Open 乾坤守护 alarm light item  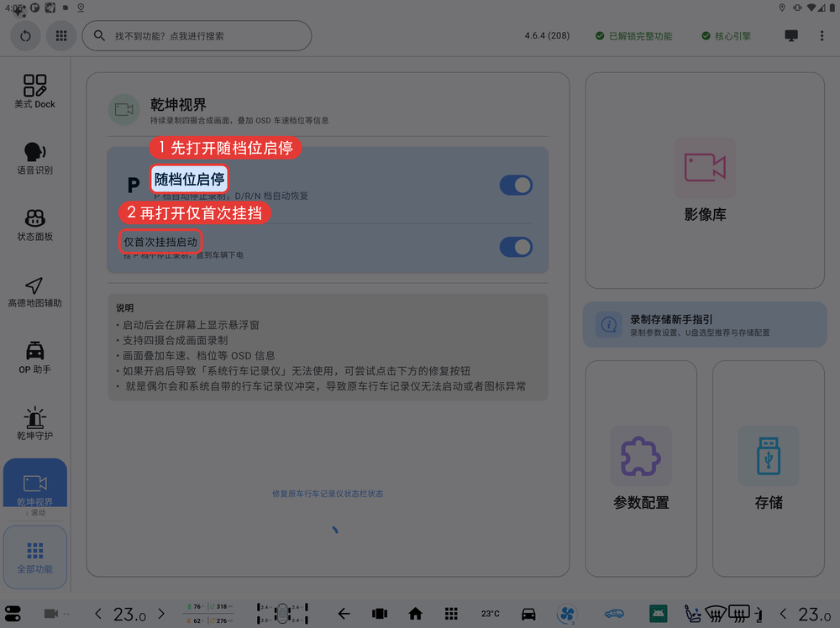pyautogui.click(x=34, y=423)
